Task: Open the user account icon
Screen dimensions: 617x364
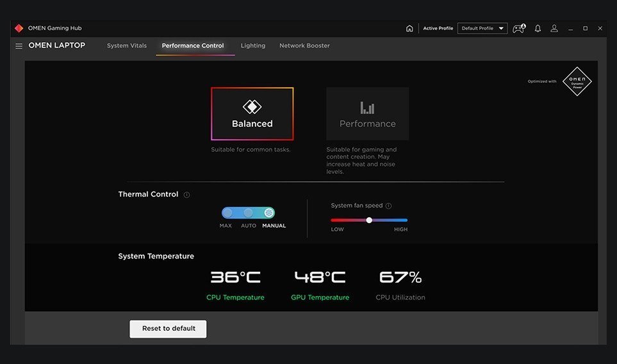Action: click(554, 28)
